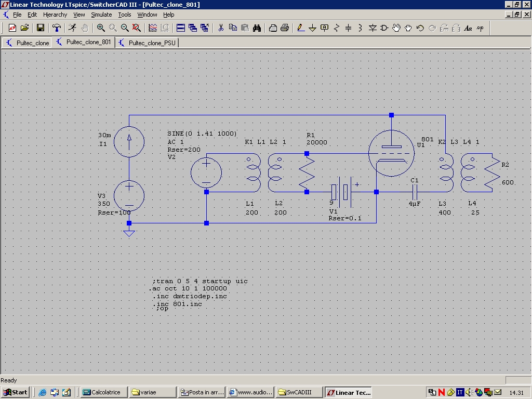This screenshot has width=532, height=399.
Task: Click the R1 value '20000' text
Action: coord(317,142)
